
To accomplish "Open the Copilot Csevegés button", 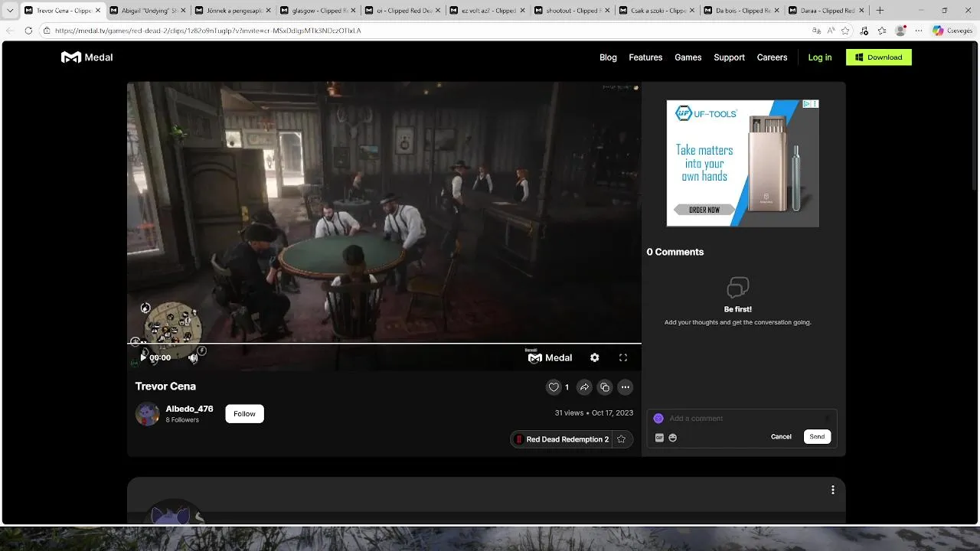I will 952,31.
